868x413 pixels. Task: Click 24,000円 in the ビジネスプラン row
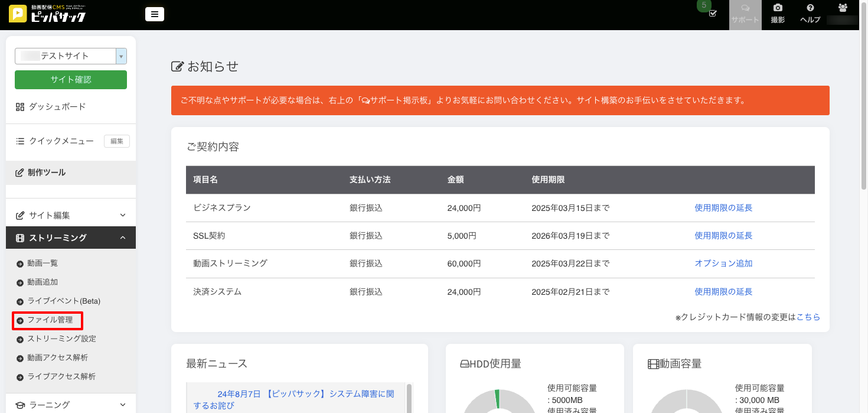(x=464, y=208)
